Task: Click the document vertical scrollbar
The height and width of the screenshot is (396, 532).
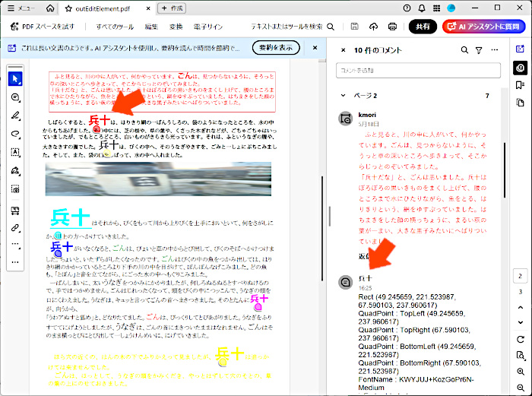Action: 322,228
